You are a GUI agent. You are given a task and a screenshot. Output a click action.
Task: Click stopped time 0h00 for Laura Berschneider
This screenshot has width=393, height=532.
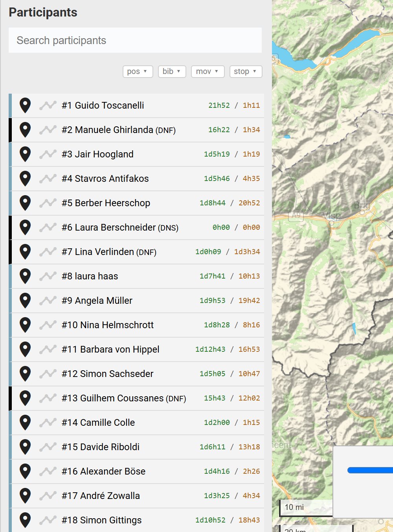(x=251, y=227)
